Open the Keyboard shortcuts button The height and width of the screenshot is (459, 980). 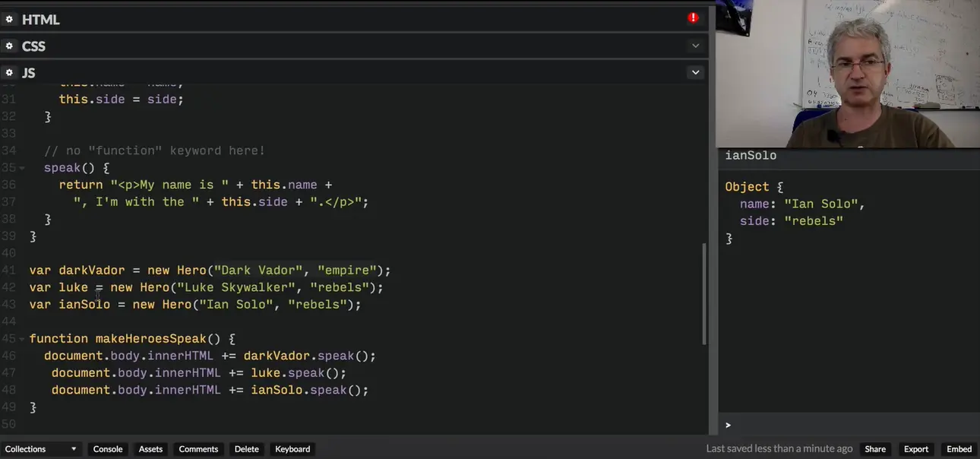[x=292, y=449]
